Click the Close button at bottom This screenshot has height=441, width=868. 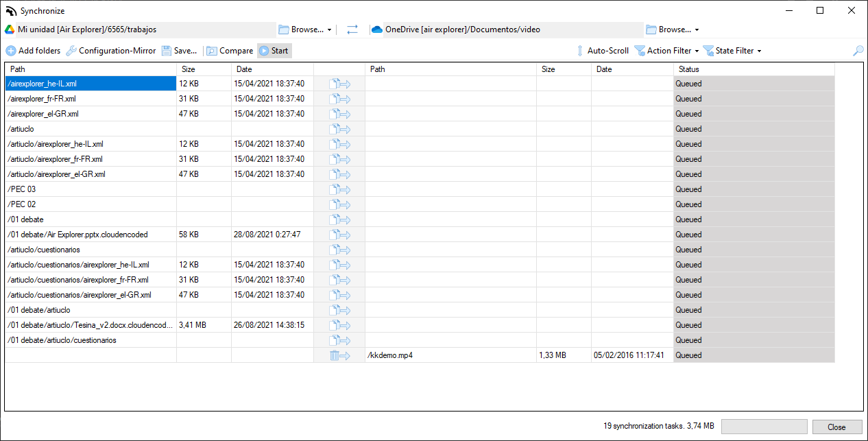pos(836,427)
